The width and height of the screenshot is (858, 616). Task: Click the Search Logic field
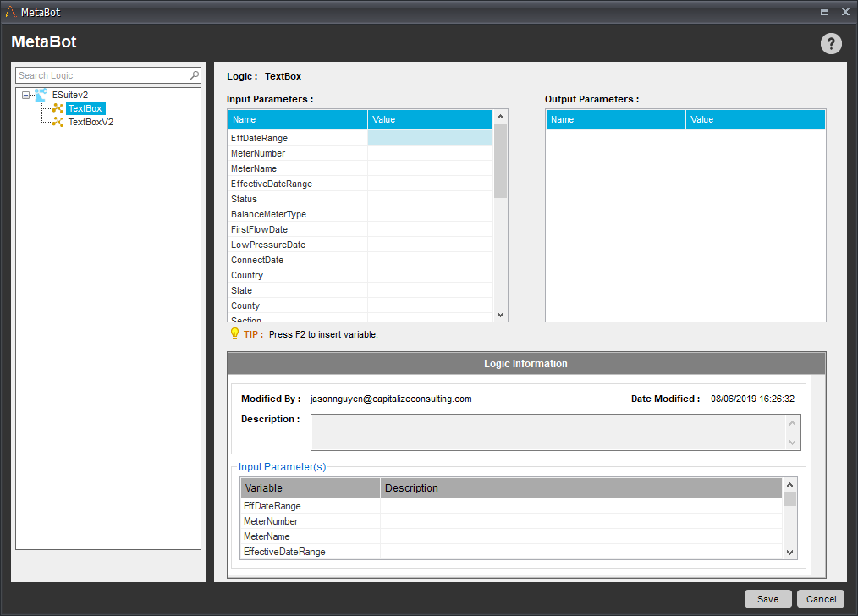103,75
